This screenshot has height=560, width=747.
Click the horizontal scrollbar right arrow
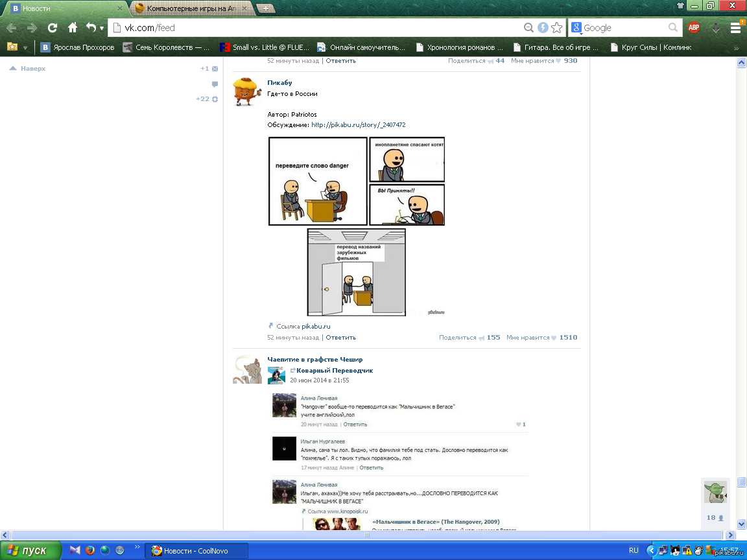pyautogui.click(x=730, y=535)
